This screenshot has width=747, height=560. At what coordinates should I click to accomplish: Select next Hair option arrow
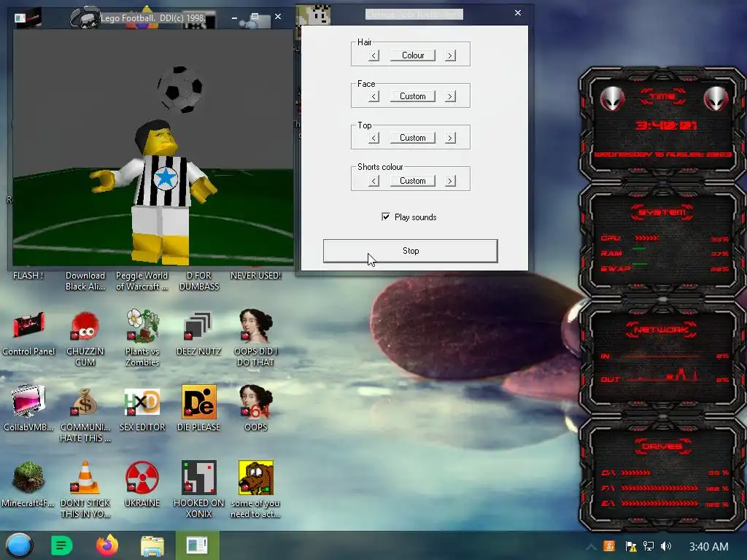point(450,55)
